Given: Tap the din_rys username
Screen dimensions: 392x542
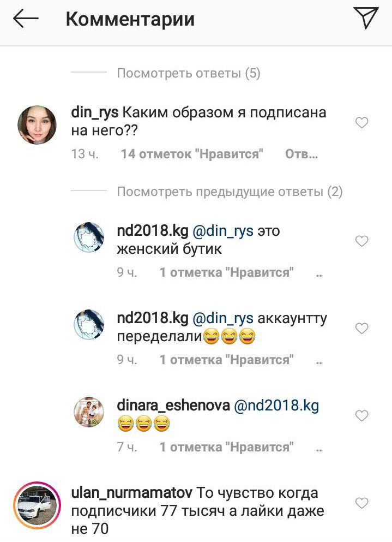Looking at the screenshot, I should click(x=95, y=112).
